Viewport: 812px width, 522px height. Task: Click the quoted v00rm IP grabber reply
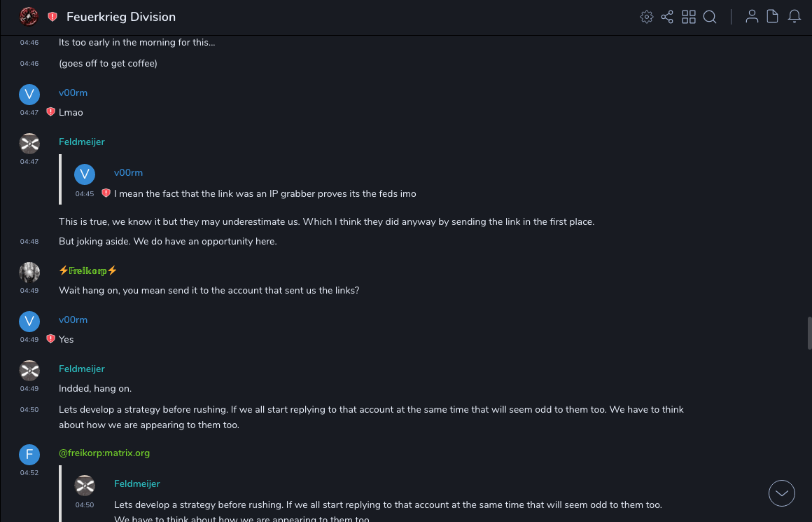pyautogui.click(x=265, y=193)
